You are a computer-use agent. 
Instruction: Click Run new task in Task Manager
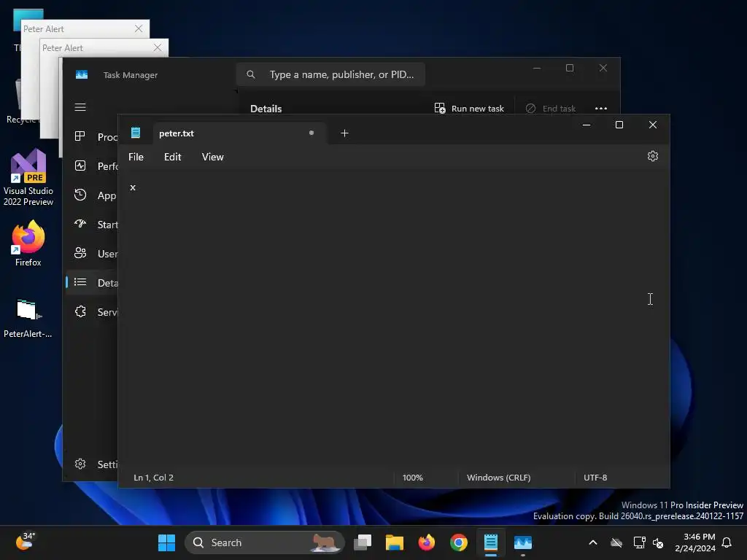469,109
